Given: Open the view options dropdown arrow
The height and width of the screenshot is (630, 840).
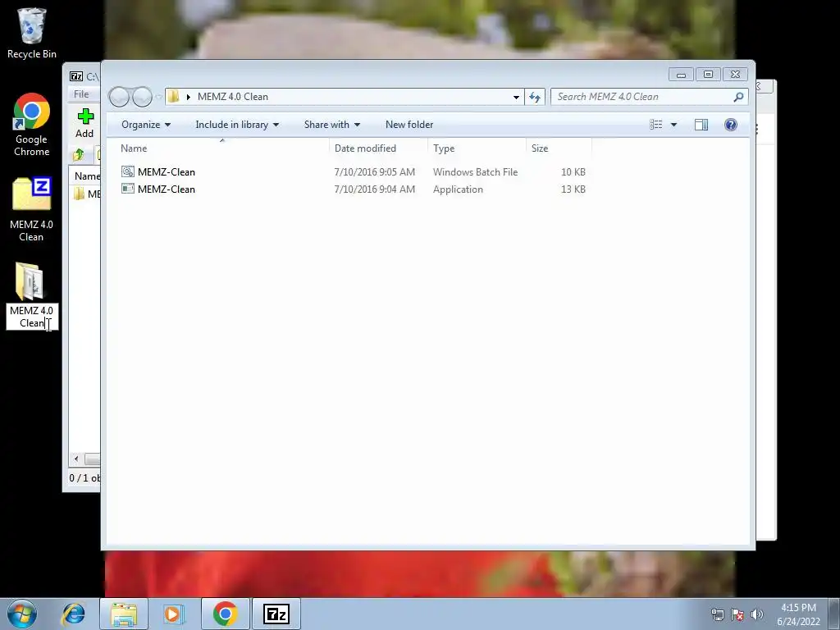Looking at the screenshot, I should tap(674, 125).
